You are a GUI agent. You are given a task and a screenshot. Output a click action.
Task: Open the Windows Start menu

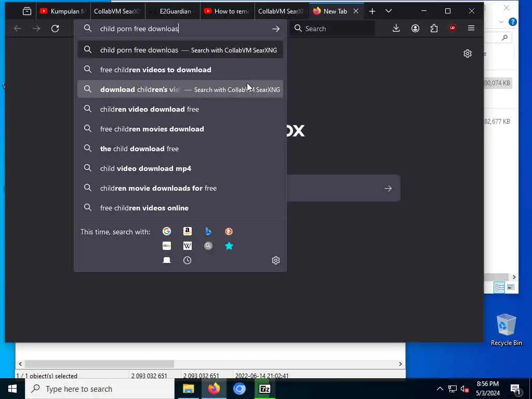12,389
